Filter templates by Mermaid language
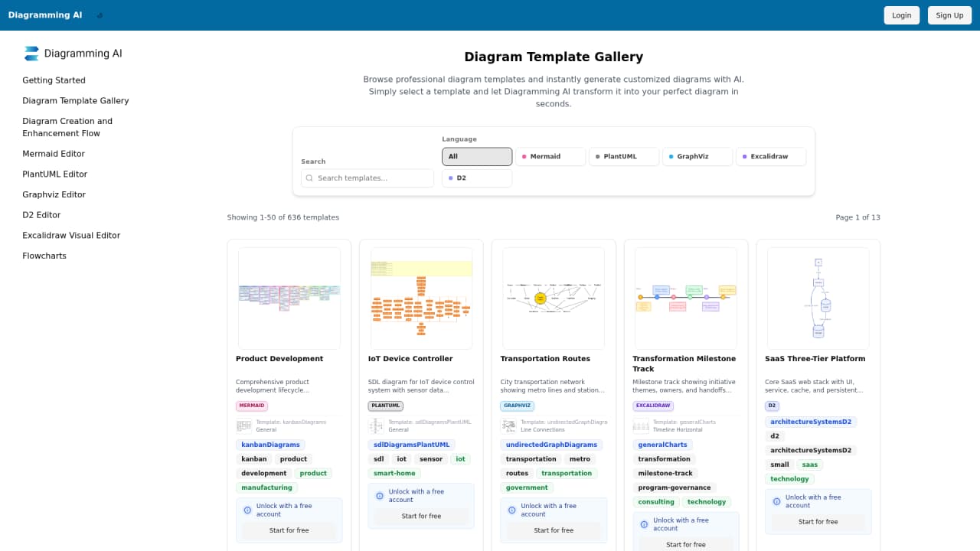This screenshot has width=980, height=551. (550, 157)
